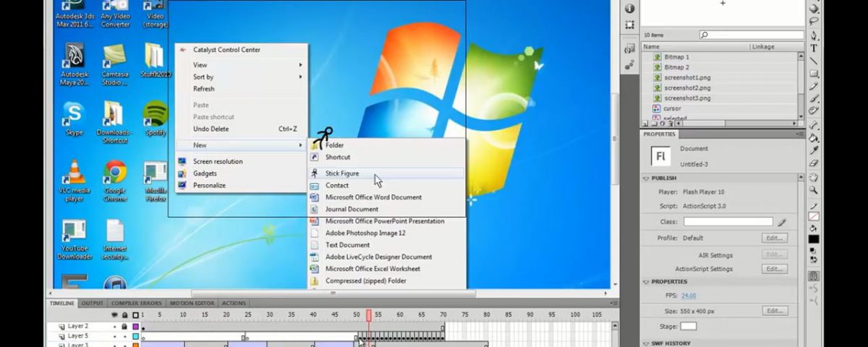
Task: Click the eye icon in timeline header
Action: pyautogui.click(x=114, y=315)
